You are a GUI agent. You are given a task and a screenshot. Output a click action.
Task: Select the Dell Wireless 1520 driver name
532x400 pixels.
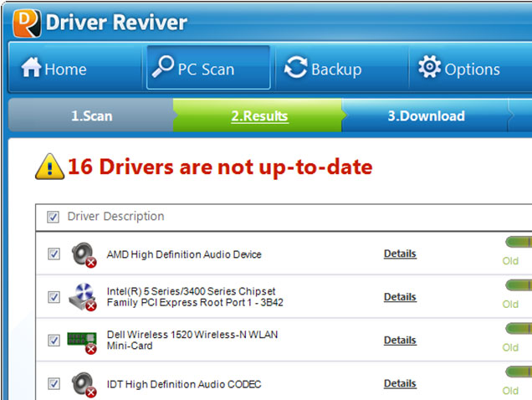tap(192, 340)
